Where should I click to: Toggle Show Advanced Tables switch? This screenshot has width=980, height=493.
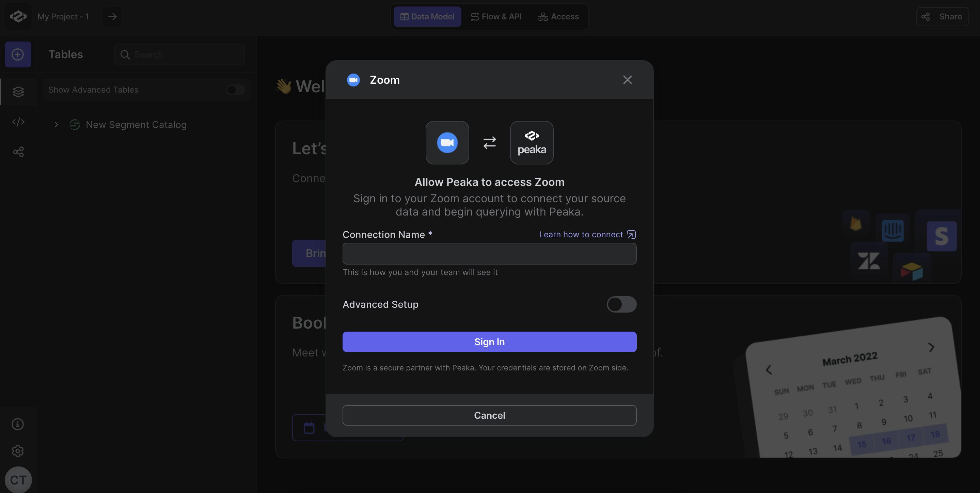coord(236,90)
